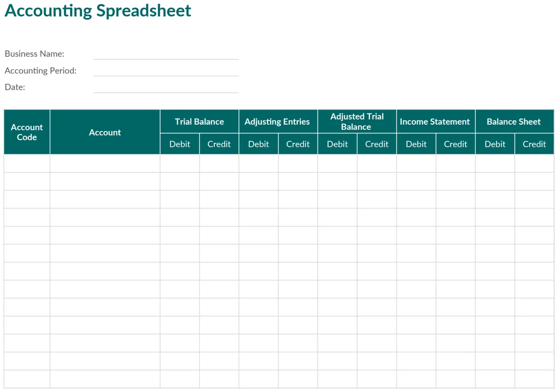
Task: Click the Trial Balance header cell
Action: [199, 121]
